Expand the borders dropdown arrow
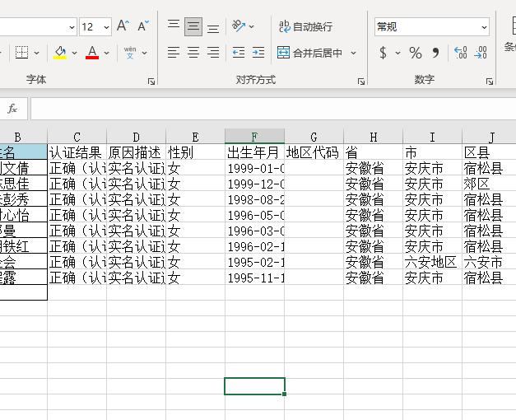 tap(36, 53)
